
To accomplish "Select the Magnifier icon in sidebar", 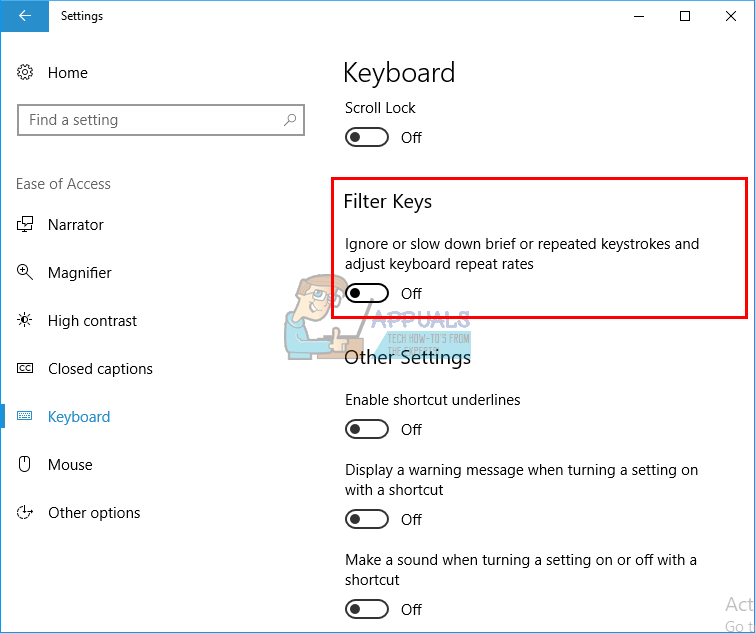I will click(x=26, y=273).
